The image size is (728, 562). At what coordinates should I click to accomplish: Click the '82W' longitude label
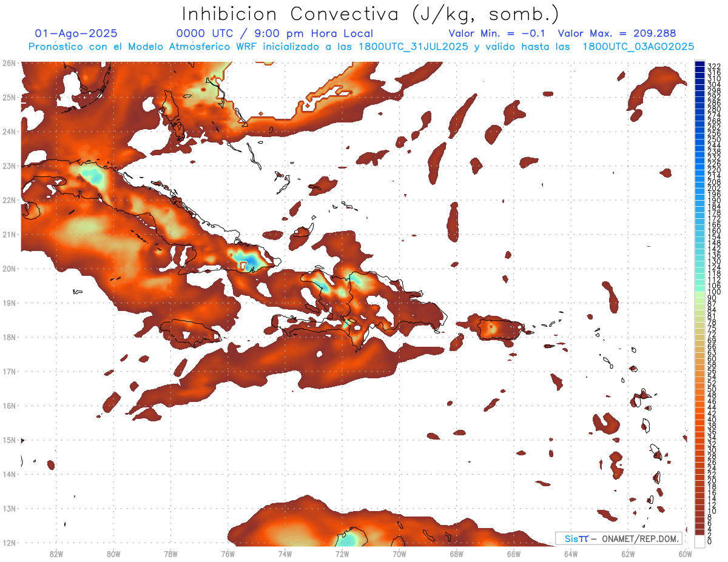(56, 553)
